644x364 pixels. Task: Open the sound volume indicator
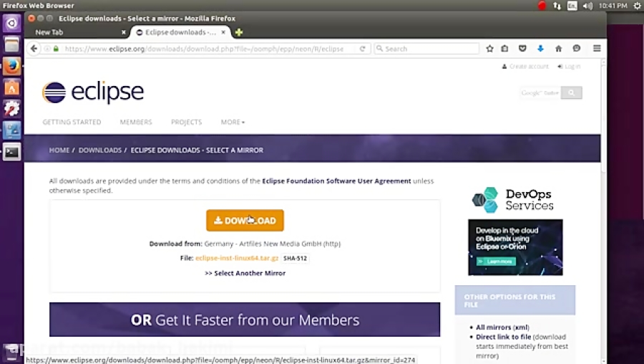click(x=587, y=6)
